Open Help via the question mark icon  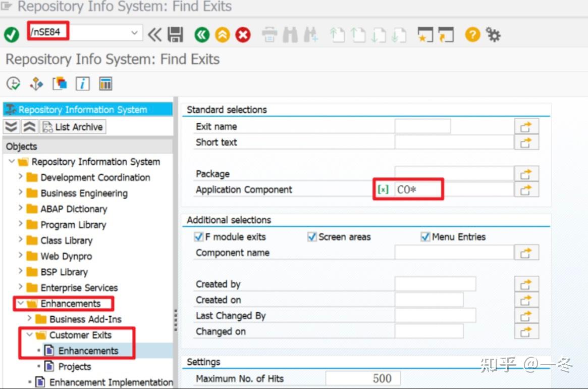473,34
